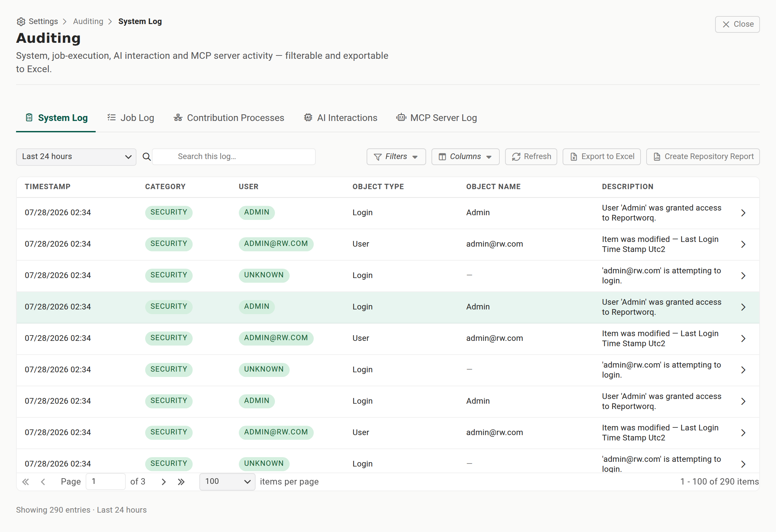
Task: Click Create Repository Report button
Action: pyautogui.click(x=703, y=157)
